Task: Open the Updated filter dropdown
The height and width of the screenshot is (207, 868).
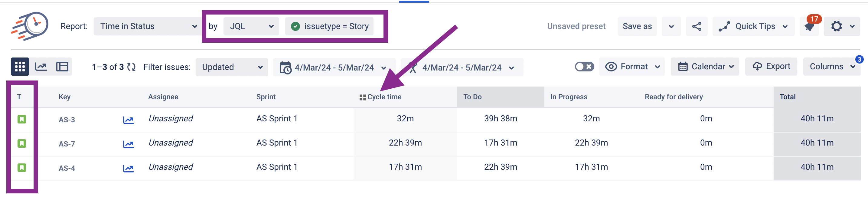Action: click(x=231, y=67)
